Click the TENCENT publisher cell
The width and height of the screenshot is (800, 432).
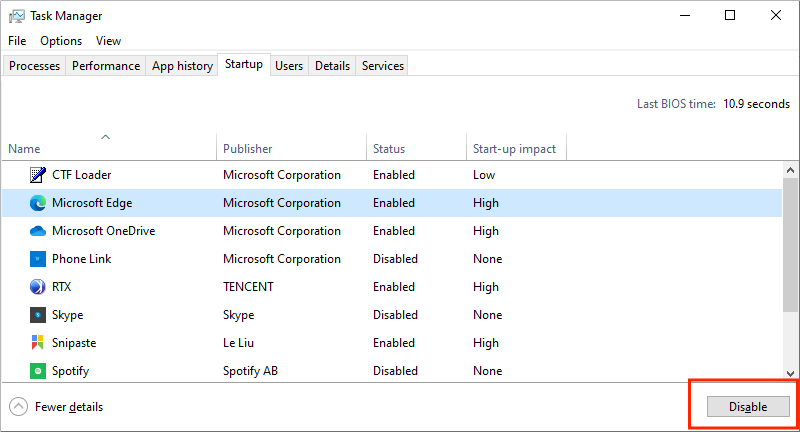pos(248,287)
